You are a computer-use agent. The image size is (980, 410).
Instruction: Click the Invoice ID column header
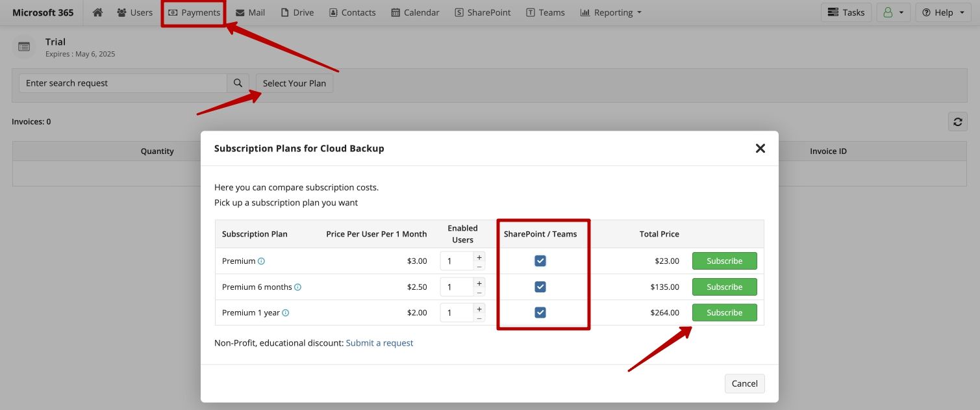point(828,151)
